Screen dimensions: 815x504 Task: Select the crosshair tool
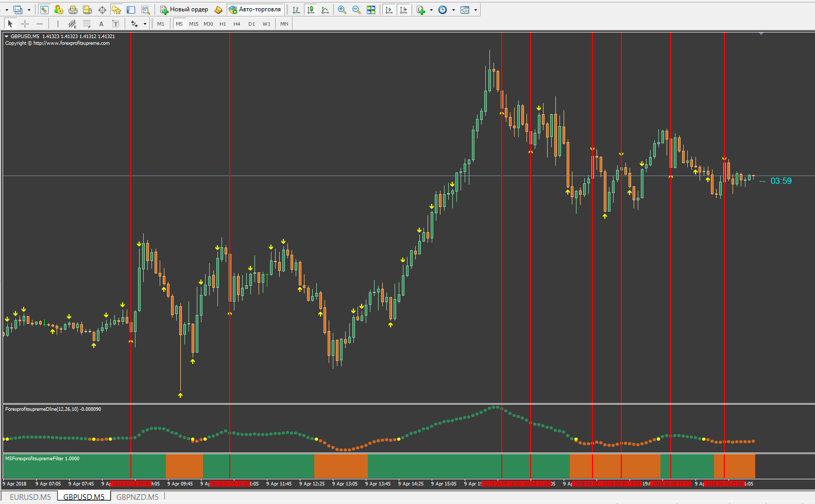(25, 24)
